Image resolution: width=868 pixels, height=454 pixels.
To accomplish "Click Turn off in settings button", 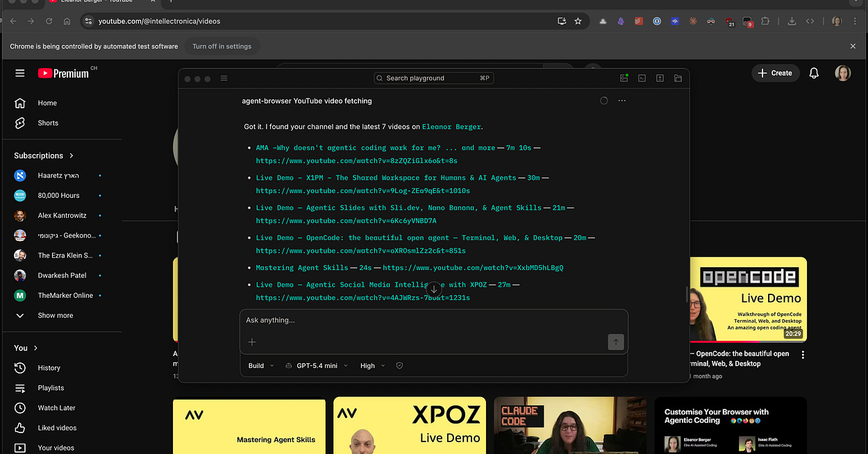I will [222, 47].
